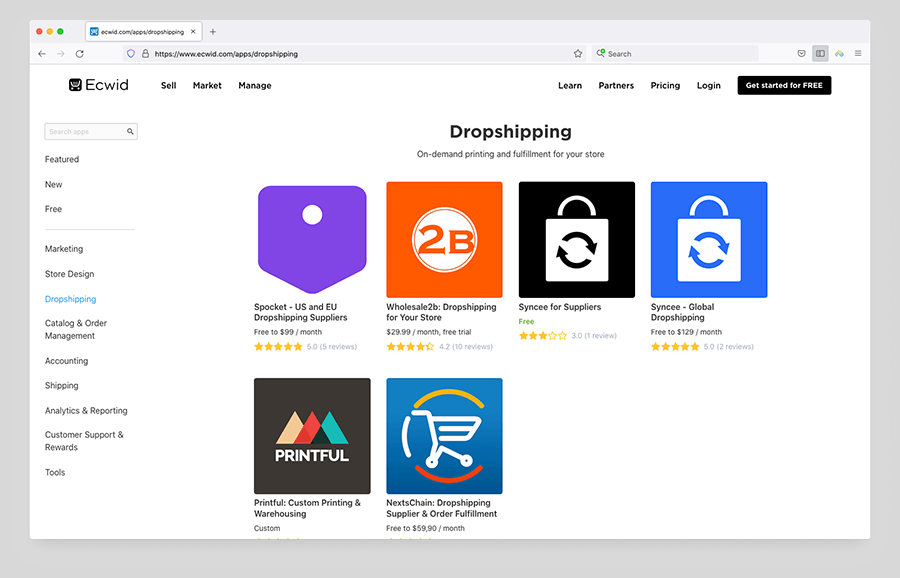Open the Wholesale2b orange 2B icon
Viewport: 900px width, 578px height.
444,239
